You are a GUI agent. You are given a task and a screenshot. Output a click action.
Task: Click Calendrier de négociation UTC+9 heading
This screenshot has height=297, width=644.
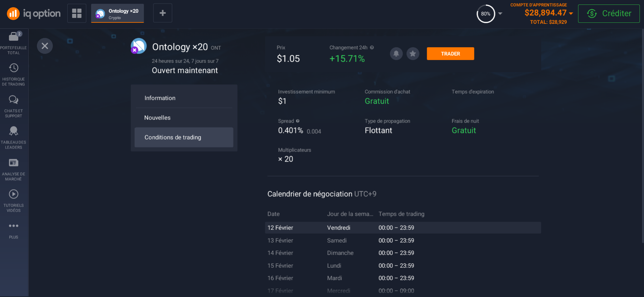click(x=322, y=194)
